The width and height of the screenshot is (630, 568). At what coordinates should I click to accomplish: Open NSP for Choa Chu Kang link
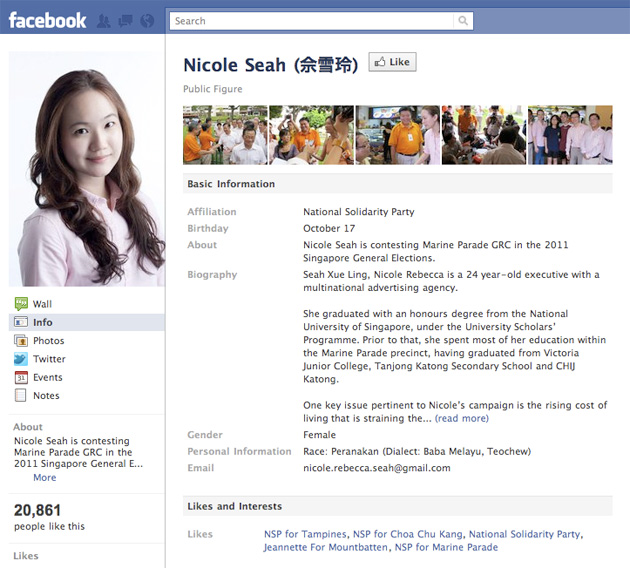tap(408, 534)
